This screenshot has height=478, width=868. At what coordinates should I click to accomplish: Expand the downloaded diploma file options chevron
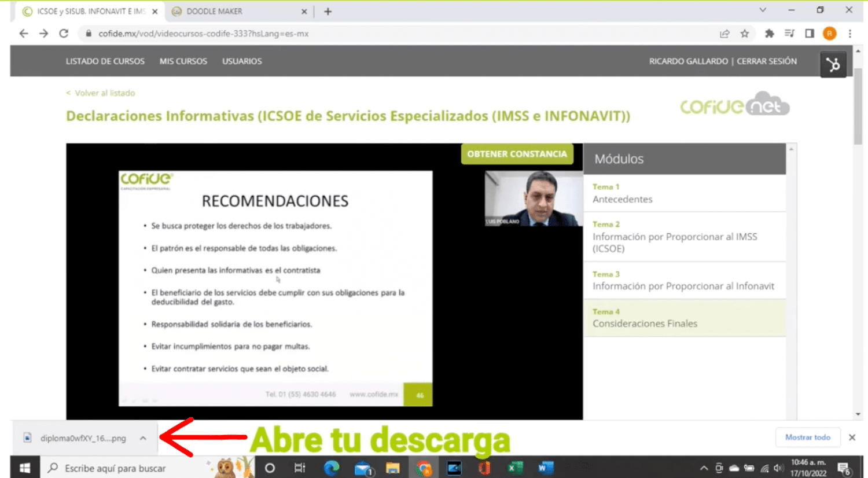coord(142,438)
